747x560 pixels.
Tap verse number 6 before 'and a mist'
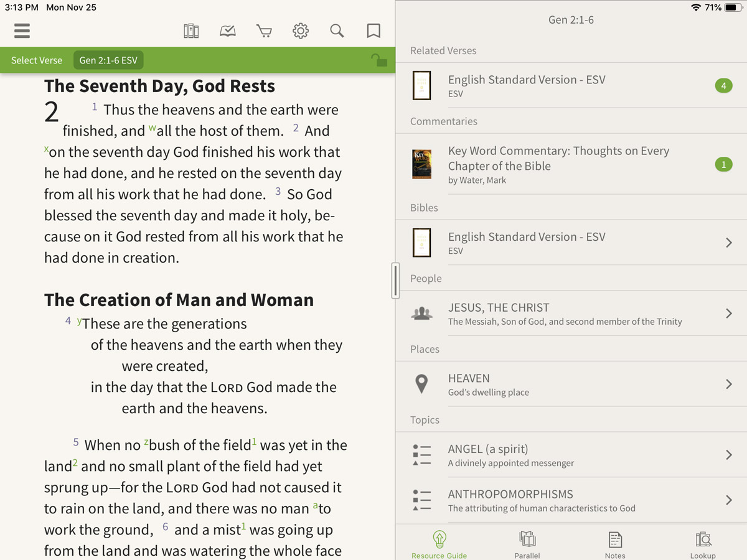pyautogui.click(x=165, y=527)
